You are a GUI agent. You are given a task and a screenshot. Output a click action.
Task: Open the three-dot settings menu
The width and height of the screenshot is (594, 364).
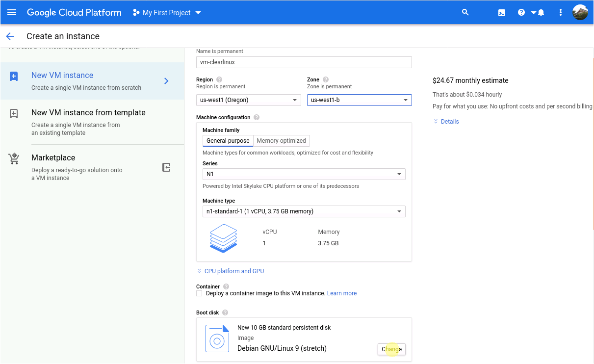coord(561,12)
